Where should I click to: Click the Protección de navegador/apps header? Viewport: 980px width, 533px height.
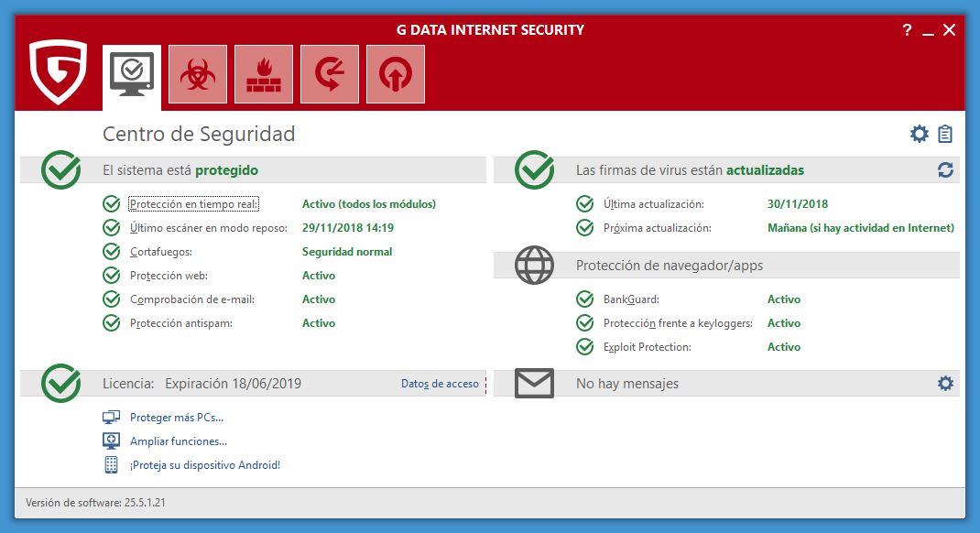[x=670, y=266]
